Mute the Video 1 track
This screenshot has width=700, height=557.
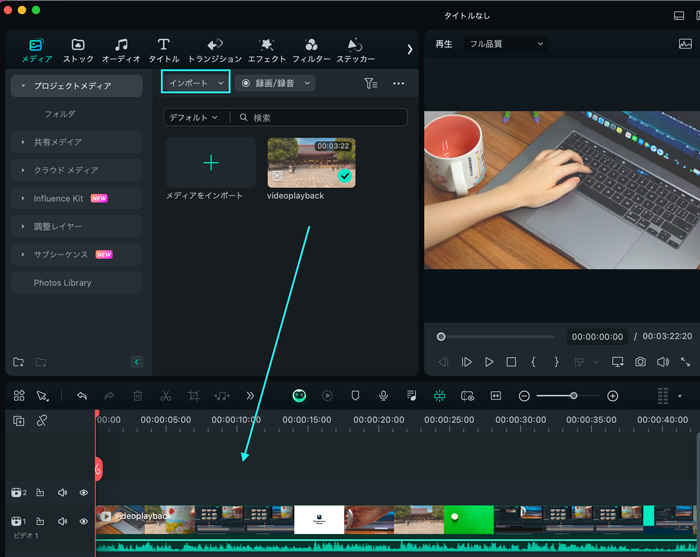pos(62,521)
